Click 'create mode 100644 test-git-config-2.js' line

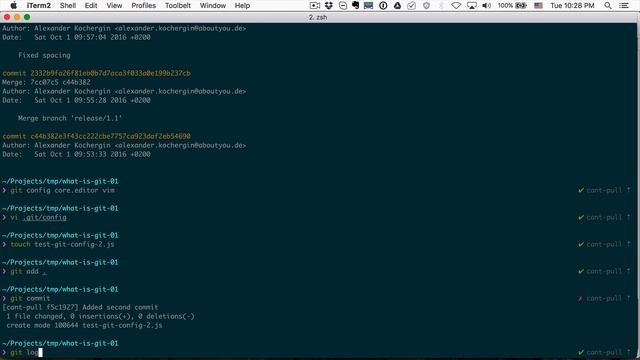(84, 325)
